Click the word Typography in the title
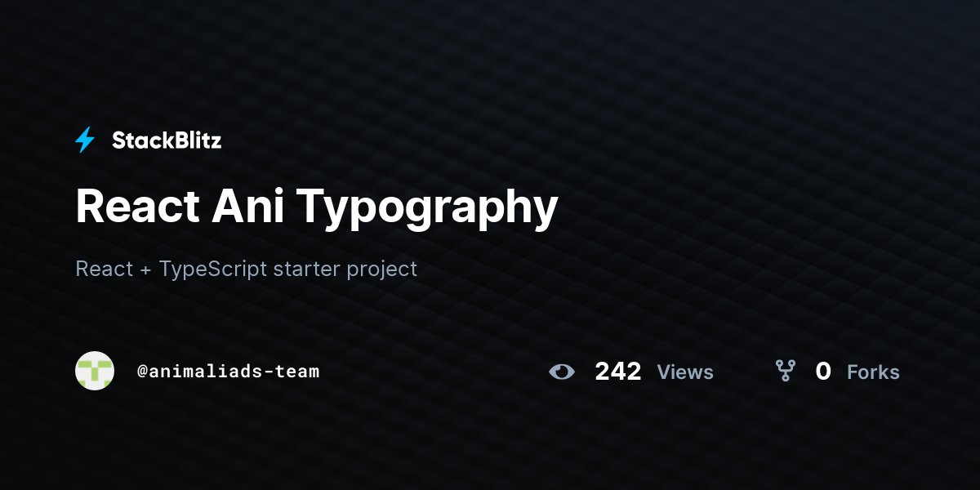The width and height of the screenshot is (980, 490). (428, 207)
